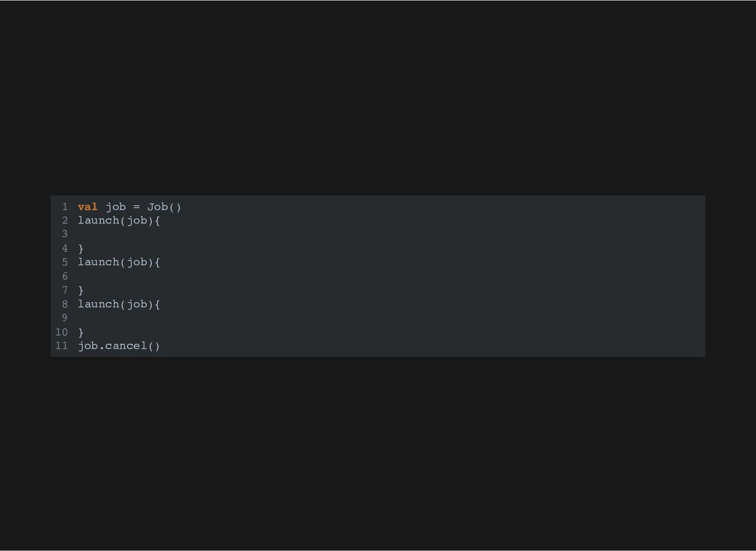This screenshot has height=551, width=756.
Task: Click the orange "val" keyword
Action: point(88,207)
